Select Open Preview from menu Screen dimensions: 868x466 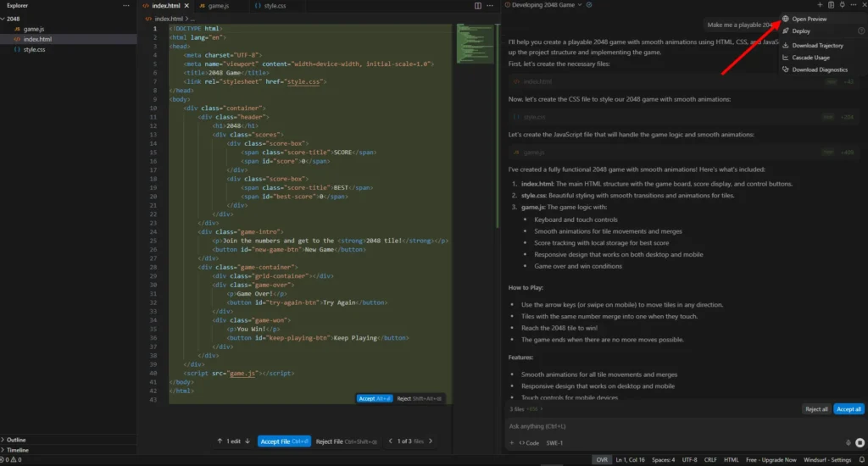(x=809, y=19)
